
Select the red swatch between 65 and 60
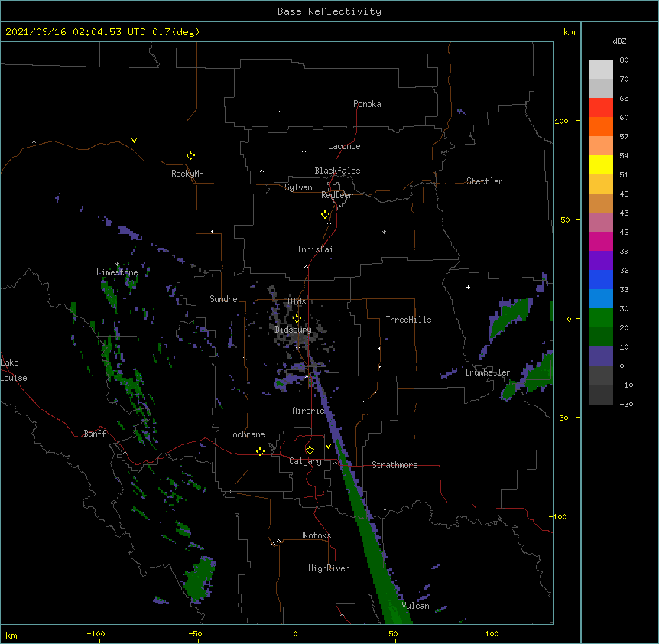coord(601,108)
